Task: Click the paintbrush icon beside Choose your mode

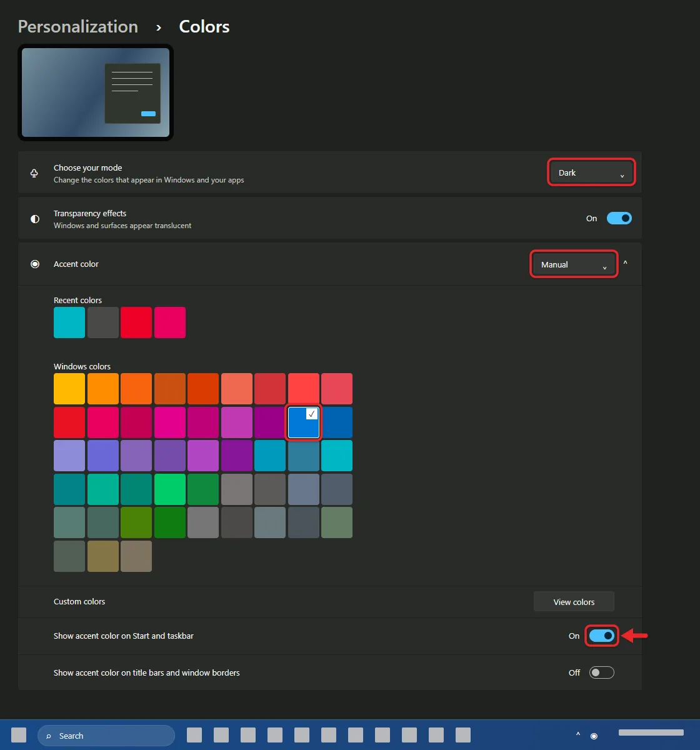Action: click(x=34, y=173)
